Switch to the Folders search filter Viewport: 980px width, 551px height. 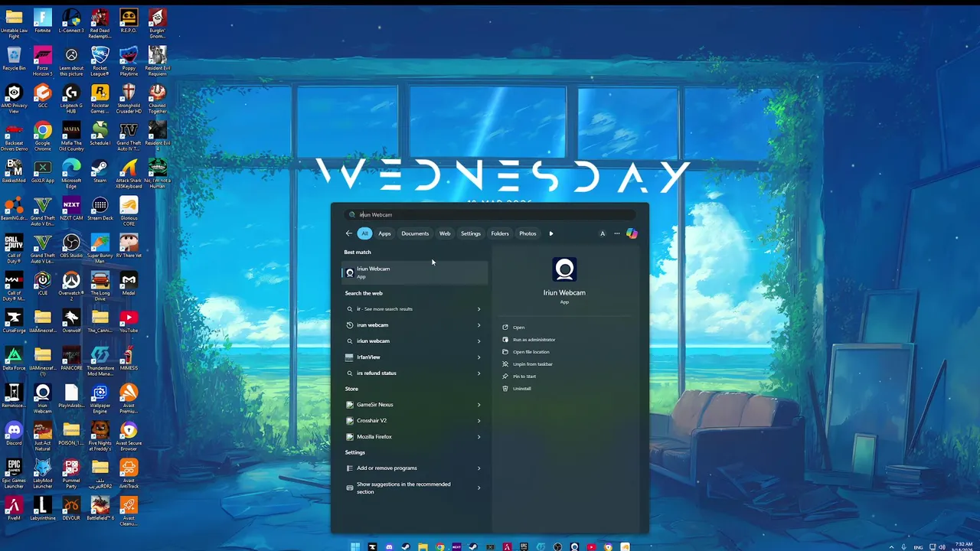500,233
